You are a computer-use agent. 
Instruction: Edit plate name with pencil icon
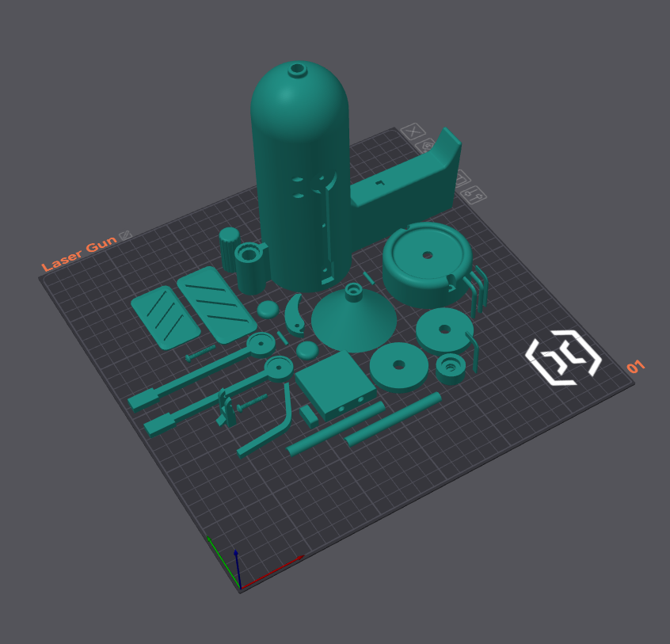pos(125,234)
